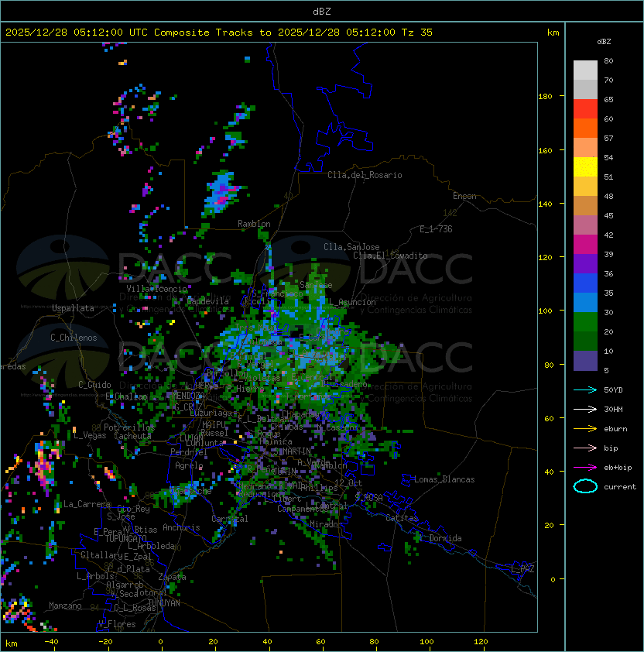Screen dimensions: 644x652
Task: Click the 'Encon' map label
Action: click(464, 196)
